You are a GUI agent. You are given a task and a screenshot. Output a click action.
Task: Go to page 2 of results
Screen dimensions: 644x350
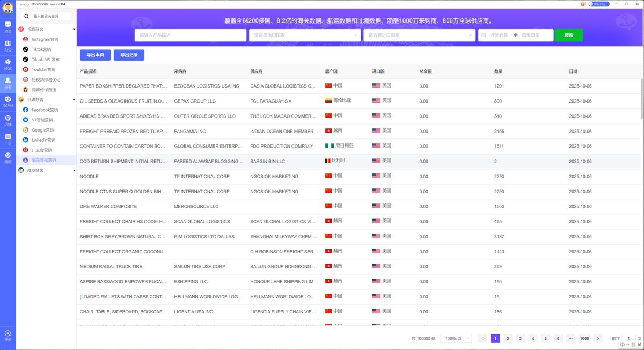coord(508,338)
